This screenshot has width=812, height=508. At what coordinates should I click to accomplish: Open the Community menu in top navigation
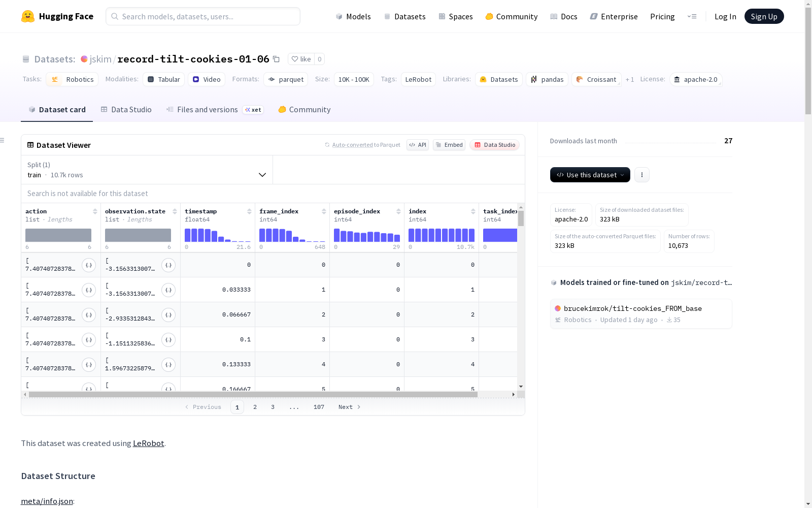click(512, 16)
